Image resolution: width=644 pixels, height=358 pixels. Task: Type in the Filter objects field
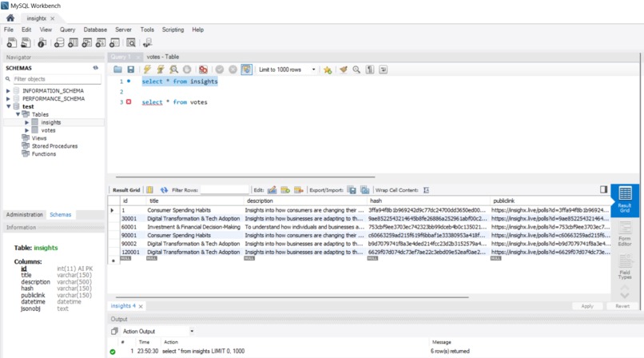click(x=57, y=79)
